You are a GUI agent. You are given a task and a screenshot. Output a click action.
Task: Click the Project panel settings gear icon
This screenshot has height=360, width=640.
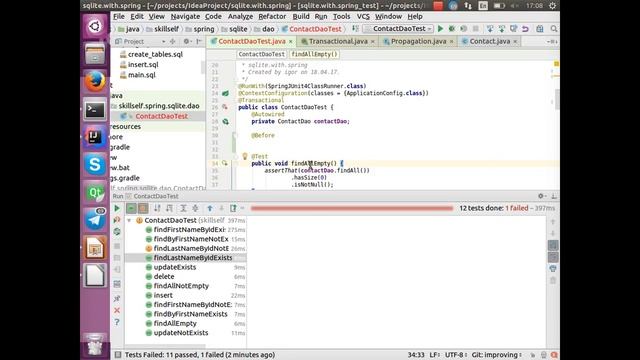click(186, 41)
